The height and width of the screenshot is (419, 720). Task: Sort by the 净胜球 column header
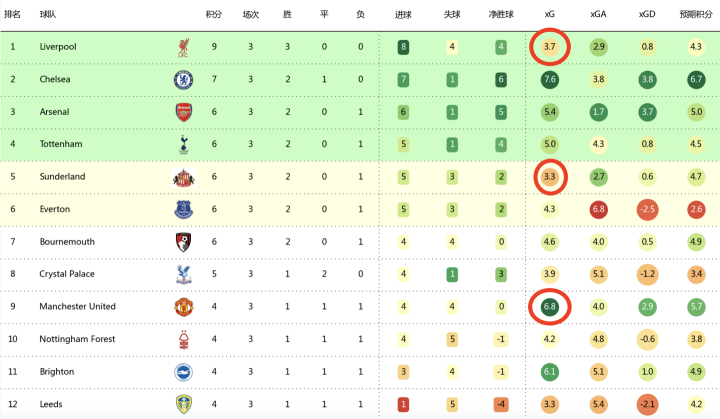pos(501,14)
